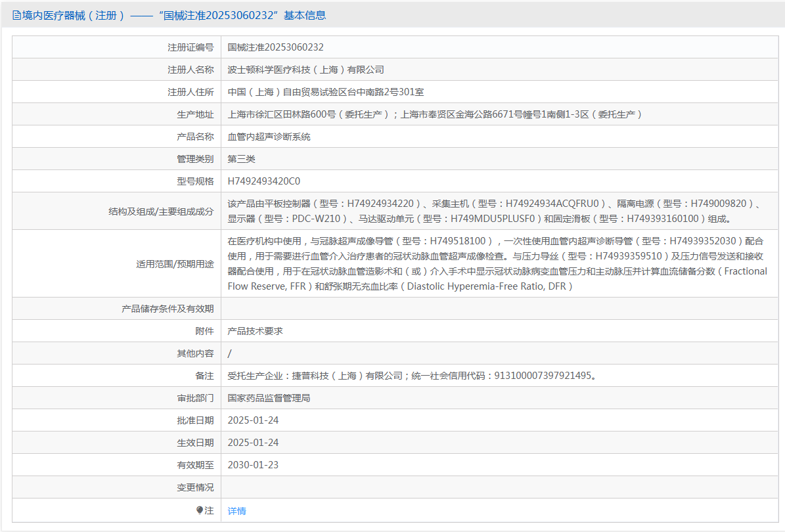
Task: Click the 生产地址 production address text
Action: tap(434, 114)
